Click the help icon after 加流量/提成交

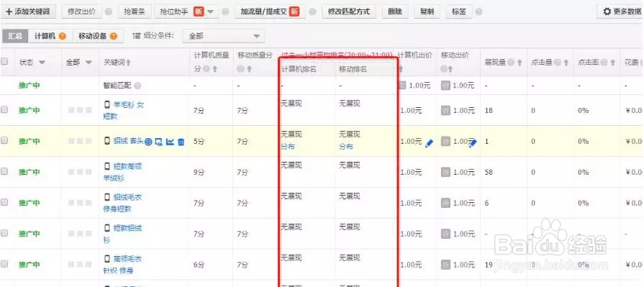pos(312,12)
